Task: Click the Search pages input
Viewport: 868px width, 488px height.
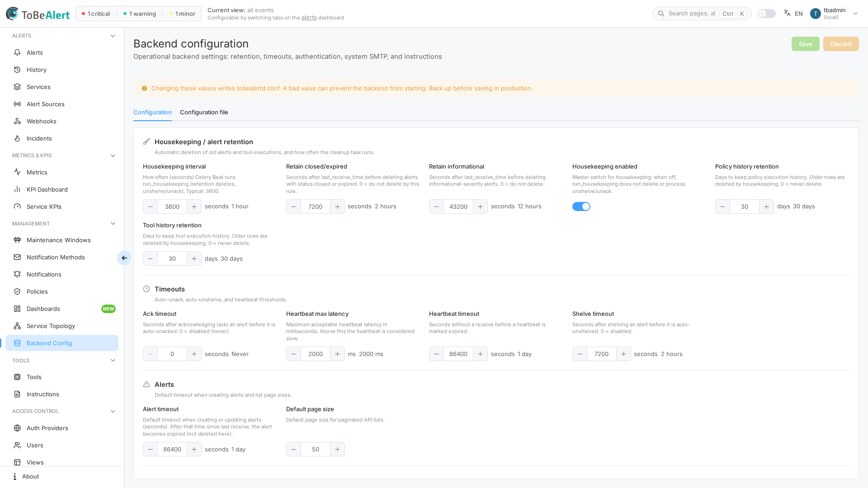Action: coord(702,14)
